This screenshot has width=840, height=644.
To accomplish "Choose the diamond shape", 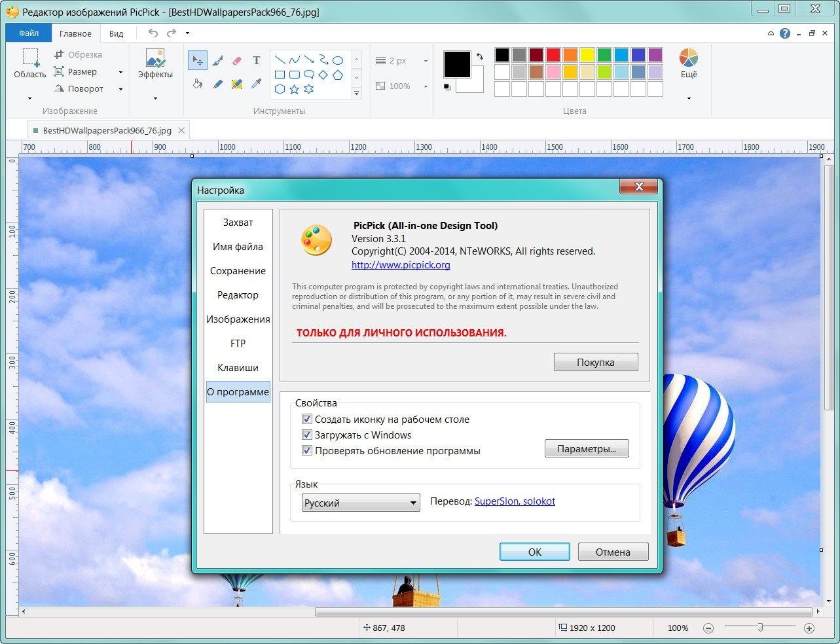I will pyautogui.click(x=323, y=75).
